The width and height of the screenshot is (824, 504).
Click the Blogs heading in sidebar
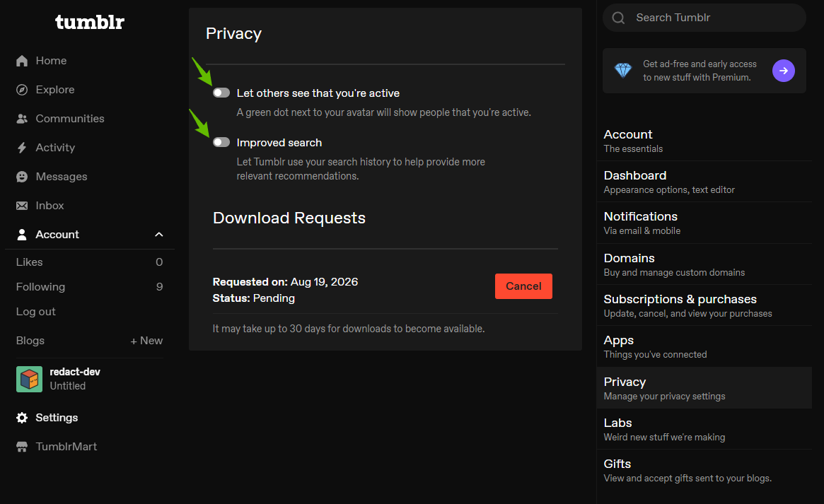tap(30, 341)
